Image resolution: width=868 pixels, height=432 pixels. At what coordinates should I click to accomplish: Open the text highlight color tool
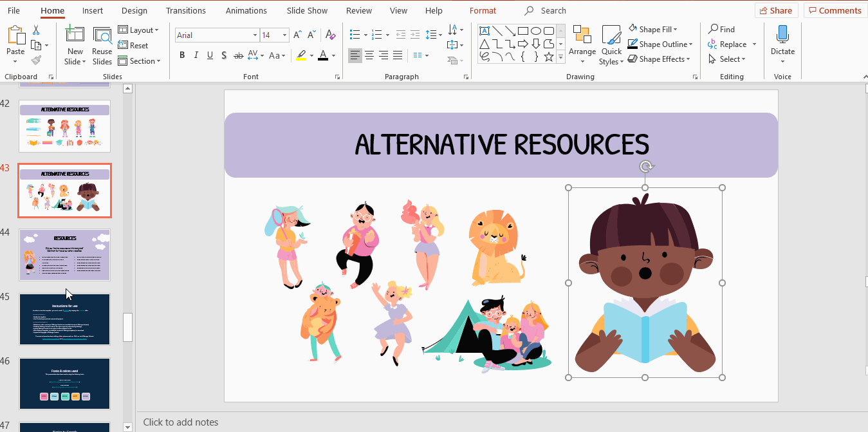click(302, 56)
